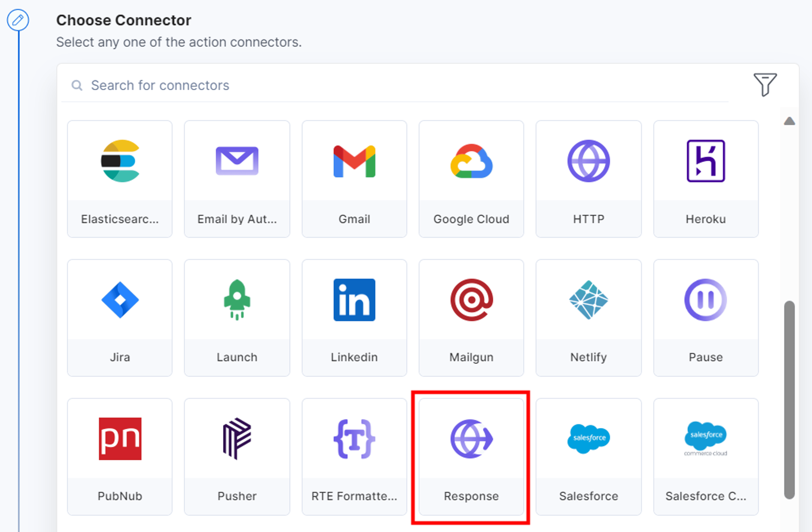Image resolution: width=812 pixels, height=532 pixels.
Task: Select the Pause connector icon
Action: click(706, 300)
